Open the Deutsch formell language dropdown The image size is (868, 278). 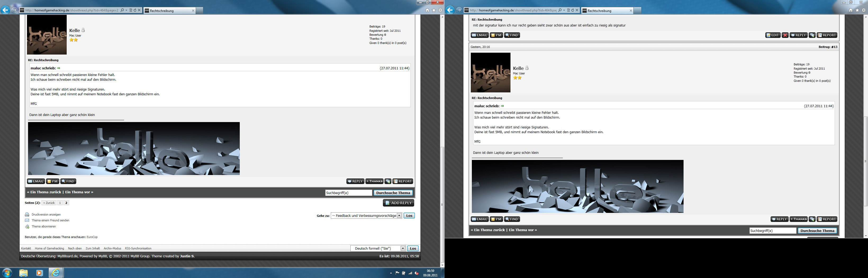tap(403, 248)
